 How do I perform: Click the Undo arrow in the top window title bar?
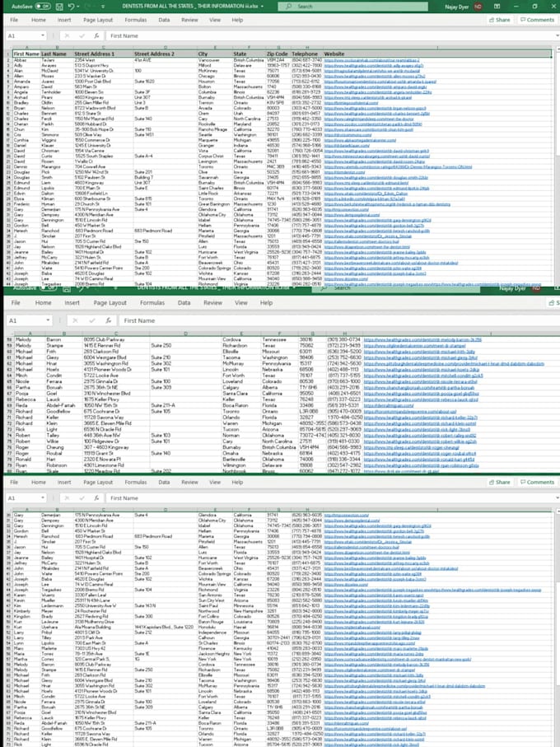coord(72,7)
